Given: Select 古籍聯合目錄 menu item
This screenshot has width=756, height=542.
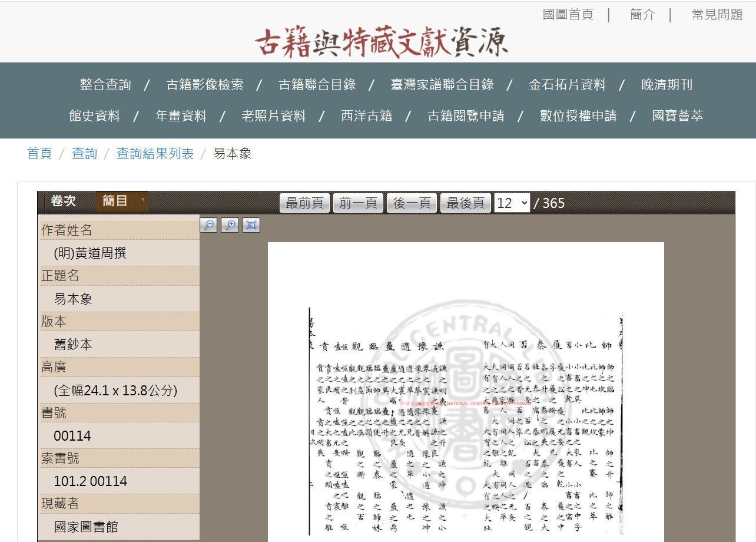Looking at the screenshot, I should point(317,85).
